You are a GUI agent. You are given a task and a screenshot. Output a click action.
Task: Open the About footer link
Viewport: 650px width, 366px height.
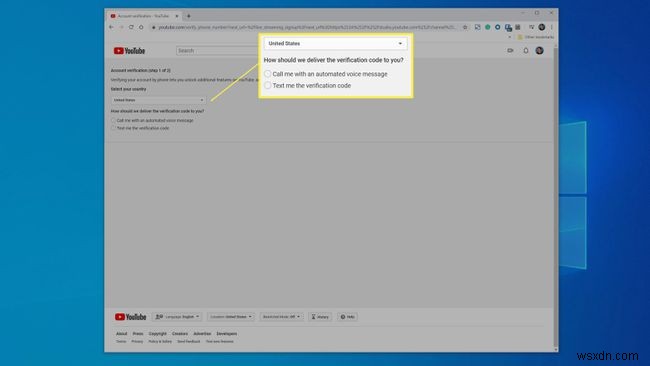coord(121,334)
